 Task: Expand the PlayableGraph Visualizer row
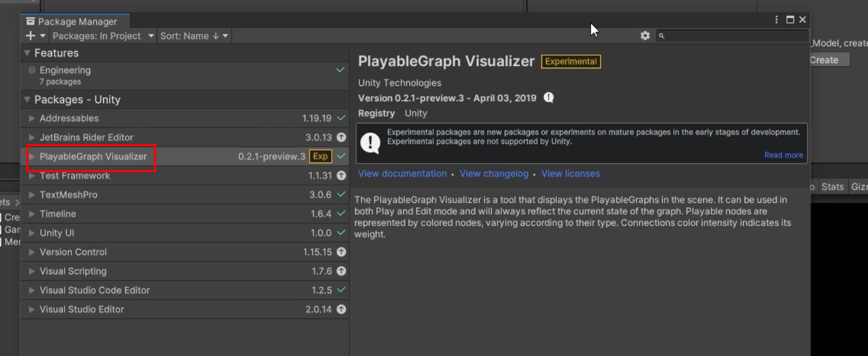pos(32,156)
